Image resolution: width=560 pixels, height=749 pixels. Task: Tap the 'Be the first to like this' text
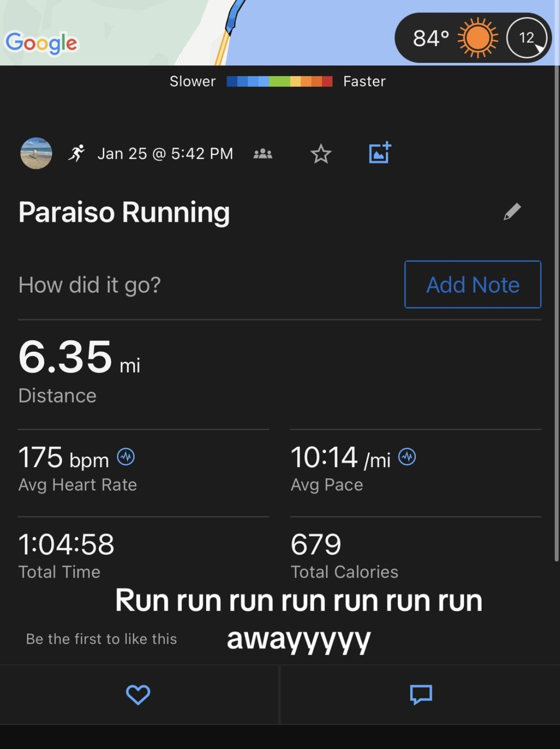(102, 639)
